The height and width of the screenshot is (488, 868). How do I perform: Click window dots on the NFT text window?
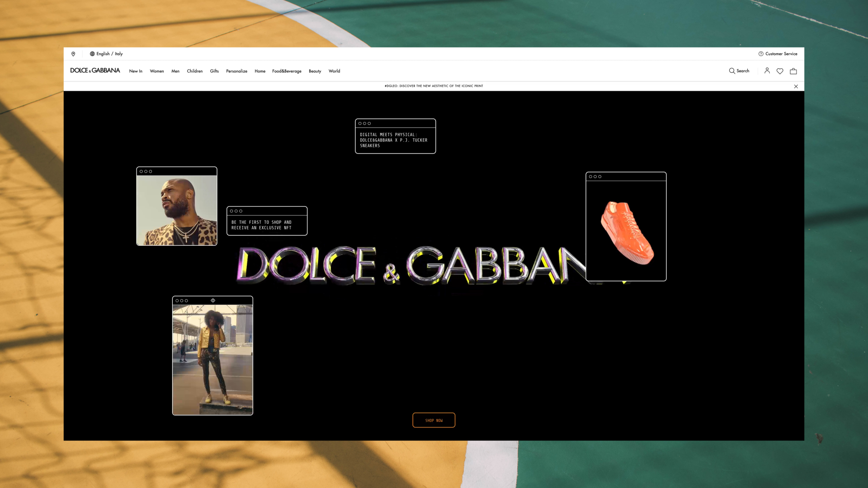pos(236,211)
